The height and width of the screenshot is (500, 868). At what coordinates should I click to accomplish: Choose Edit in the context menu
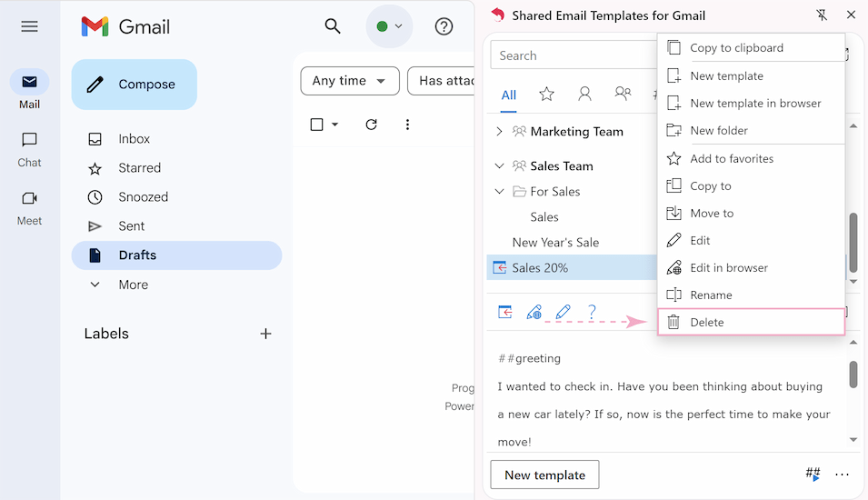click(751, 241)
